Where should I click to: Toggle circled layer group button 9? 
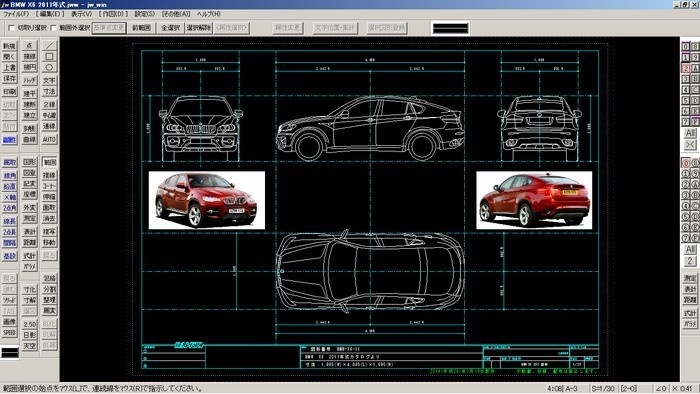[695, 174]
